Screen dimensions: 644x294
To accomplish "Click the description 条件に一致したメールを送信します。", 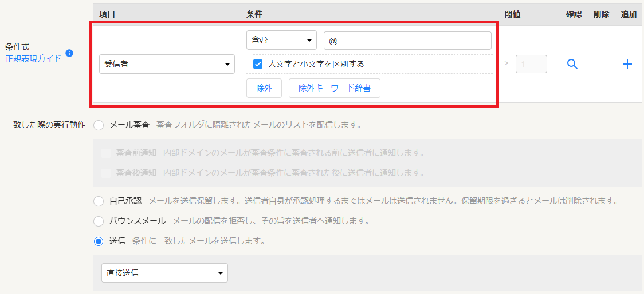I will click(x=198, y=241).
